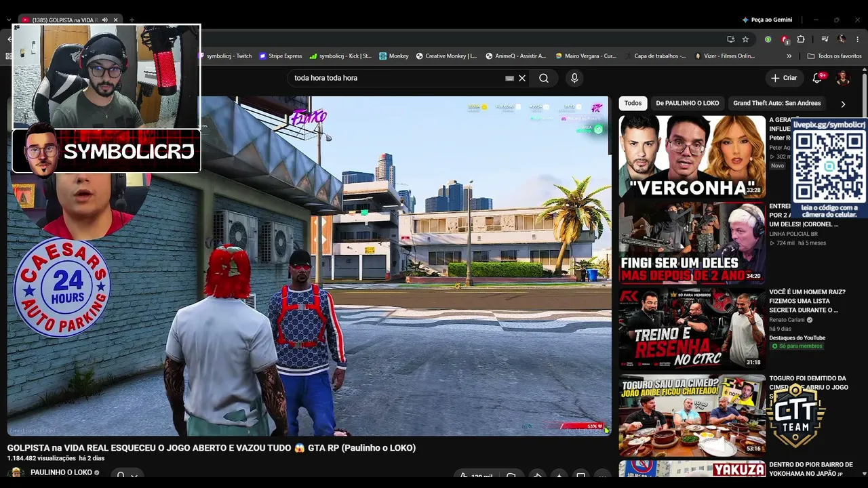868x488 pixels.
Task: Click the PAULINHO O LOKO channel avatar
Action: [16, 473]
